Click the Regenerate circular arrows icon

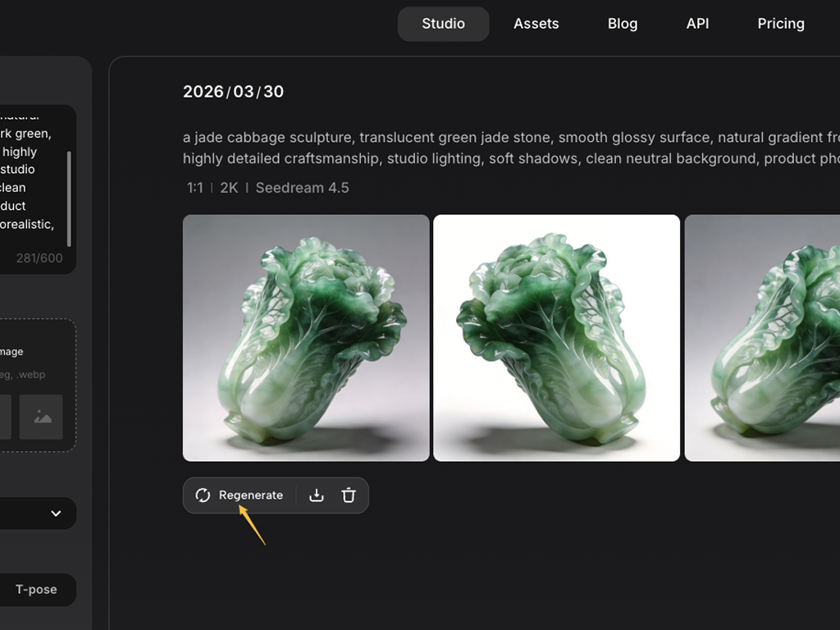[203, 495]
